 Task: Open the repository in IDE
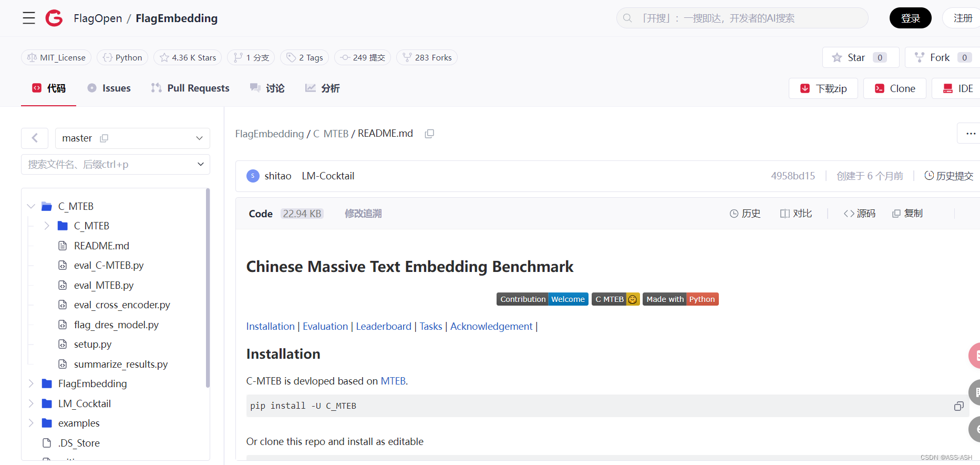(x=956, y=88)
